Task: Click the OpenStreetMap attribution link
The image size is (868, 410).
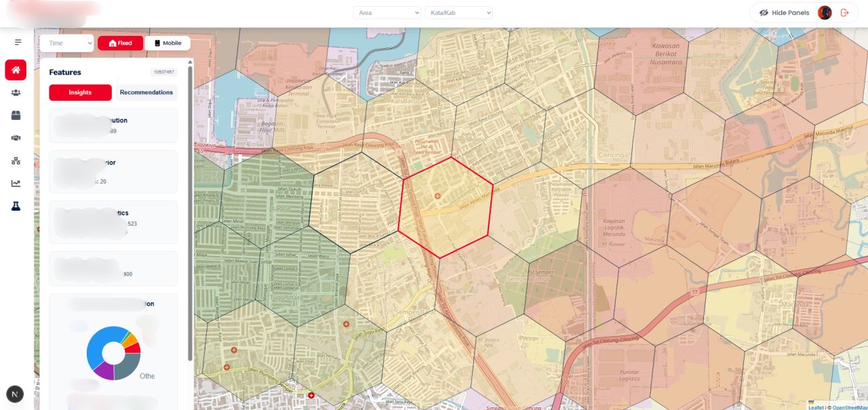Action: pyautogui.click(x=850, y=407)
